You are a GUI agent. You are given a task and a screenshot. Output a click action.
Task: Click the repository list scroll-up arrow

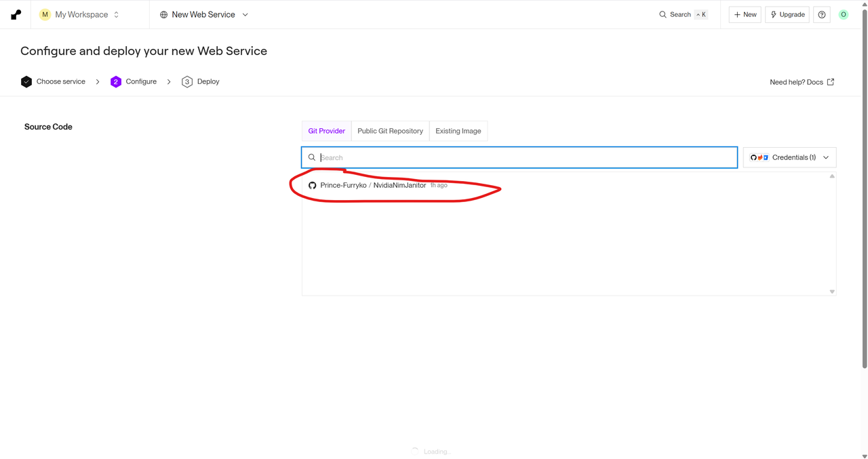click(832, 176)
